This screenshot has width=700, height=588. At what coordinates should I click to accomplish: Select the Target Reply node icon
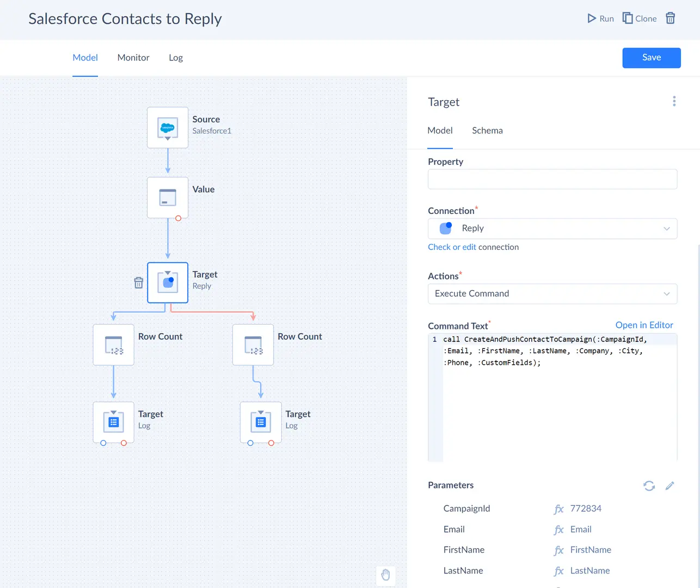coord(168,283)
